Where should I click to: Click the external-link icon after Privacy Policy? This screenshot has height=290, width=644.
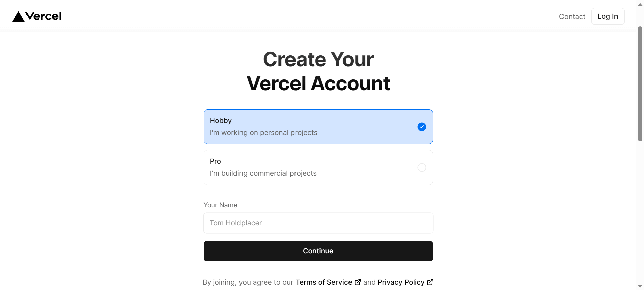(430, 282)
